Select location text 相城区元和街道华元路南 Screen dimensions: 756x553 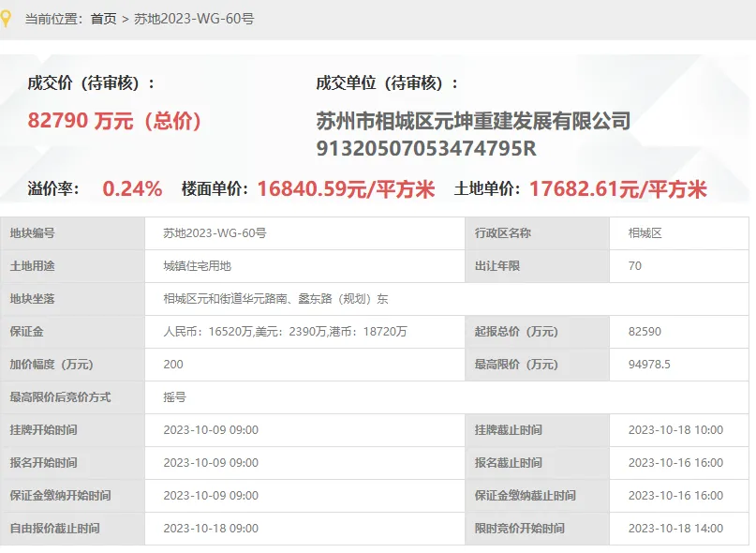[x=225, y=299]
